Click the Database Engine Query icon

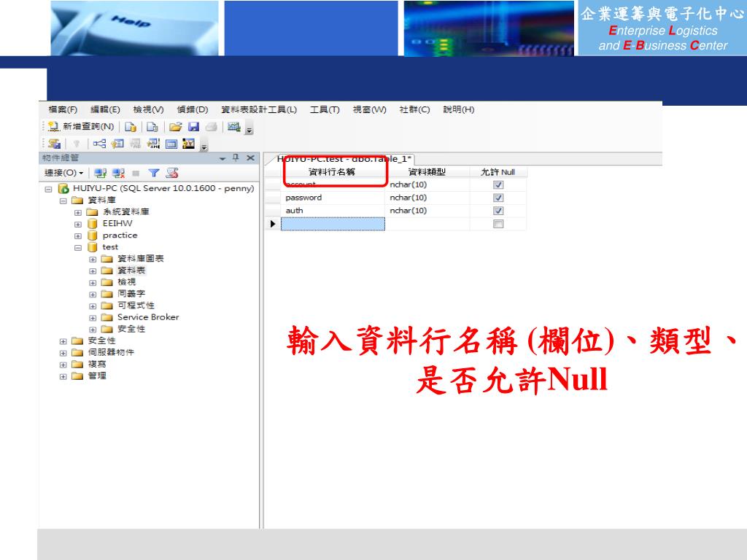tap(131, 127)
